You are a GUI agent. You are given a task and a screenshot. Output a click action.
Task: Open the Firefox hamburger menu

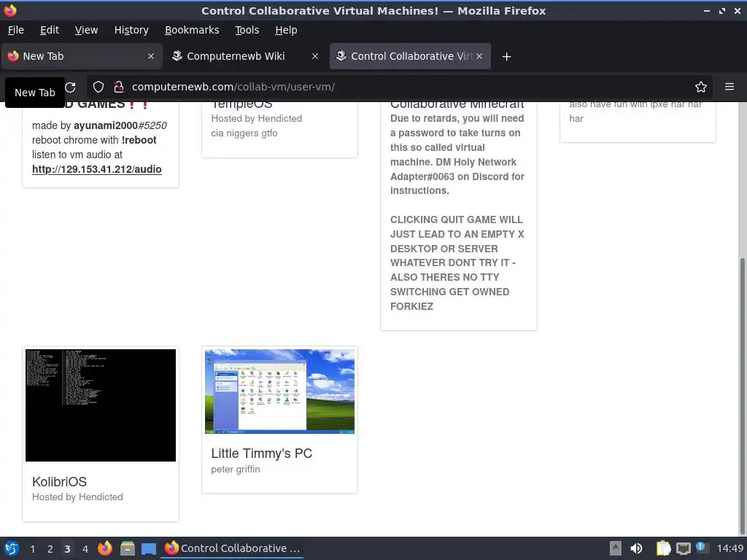[x=729, y=87]
